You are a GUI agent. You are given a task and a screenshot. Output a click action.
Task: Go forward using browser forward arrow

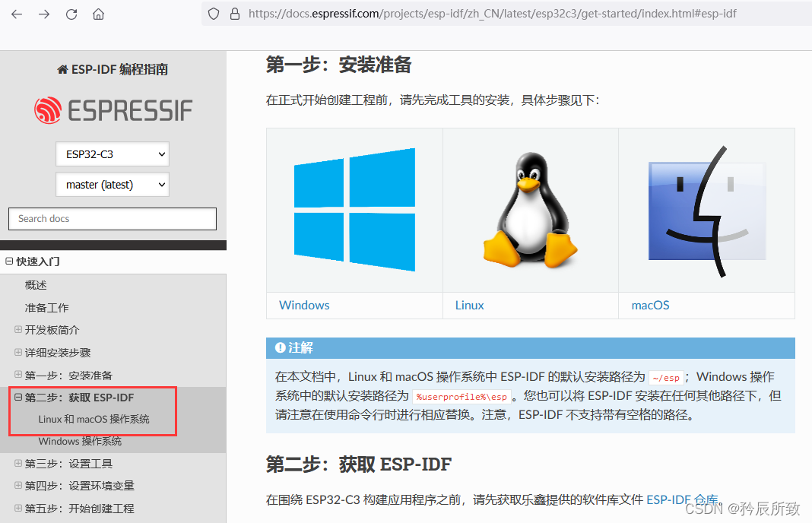click(44, 14)
